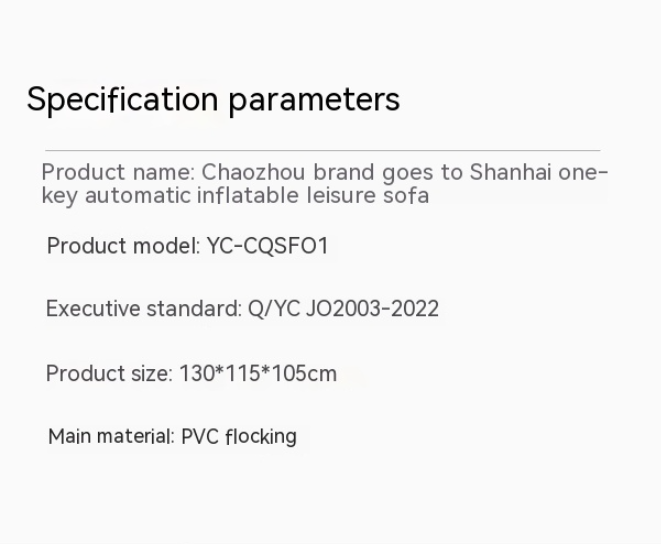Image resolution: width=661 pixels, height=550 pixels.
Task: Click the word Specification in the title
Action: [123, 100]
